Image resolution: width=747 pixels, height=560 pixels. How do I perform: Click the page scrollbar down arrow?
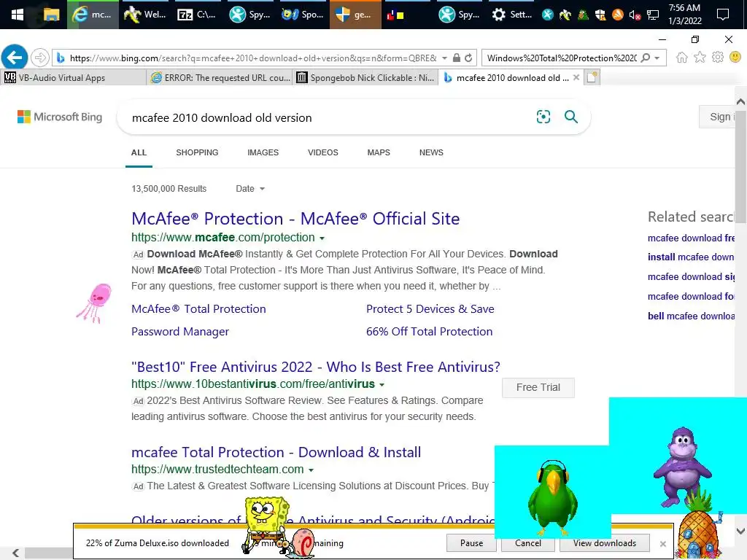pos(740,531)
